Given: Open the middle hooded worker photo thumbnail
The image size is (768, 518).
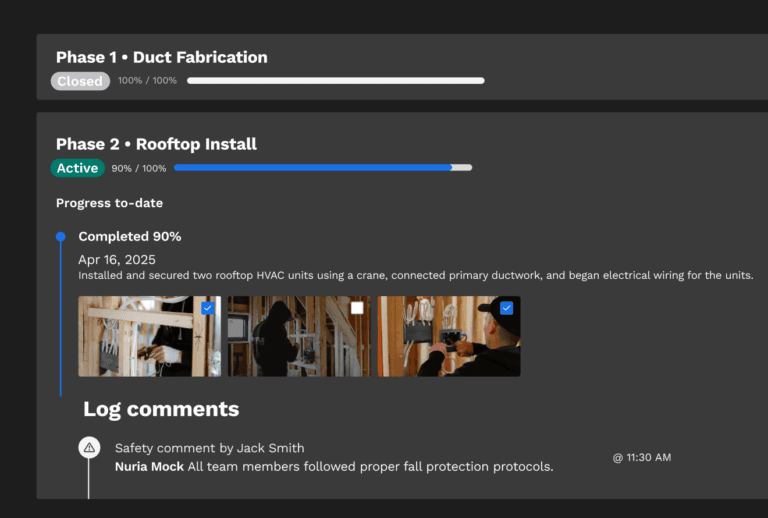Looking at the screenshot, I should click(x=299, y=336).
